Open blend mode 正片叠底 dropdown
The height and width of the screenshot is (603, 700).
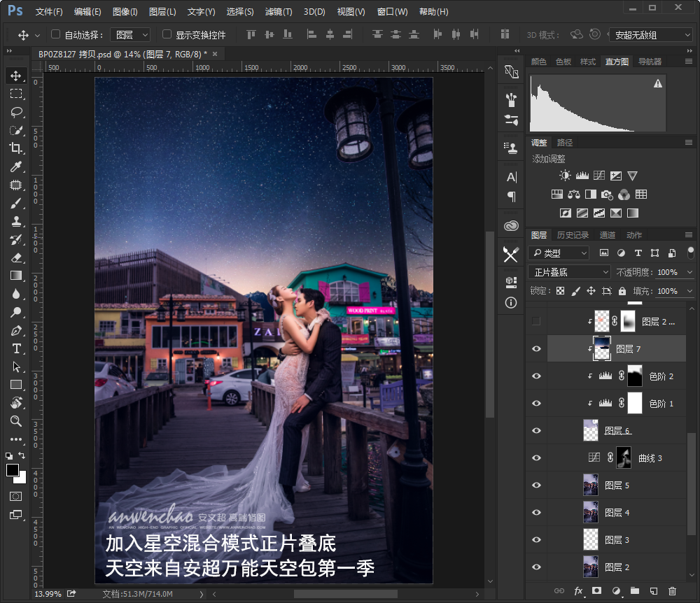pyautogui.click(x=570, y=272)
